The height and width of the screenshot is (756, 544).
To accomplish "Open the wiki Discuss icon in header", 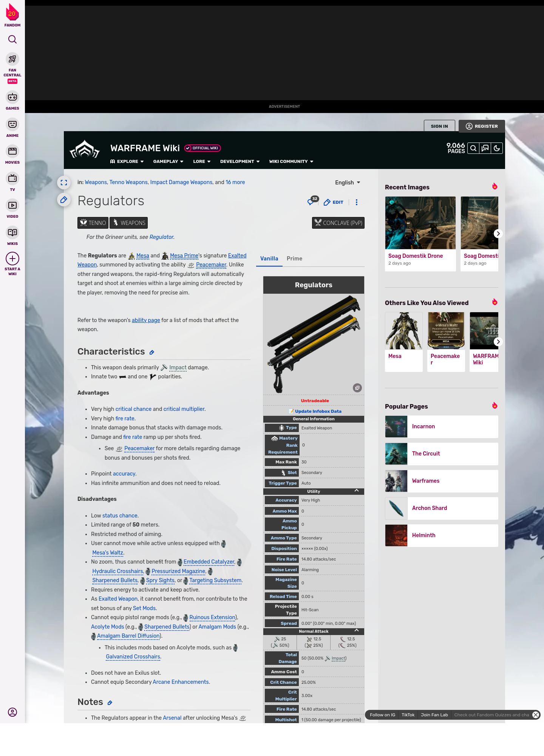I will coord(485,148).
